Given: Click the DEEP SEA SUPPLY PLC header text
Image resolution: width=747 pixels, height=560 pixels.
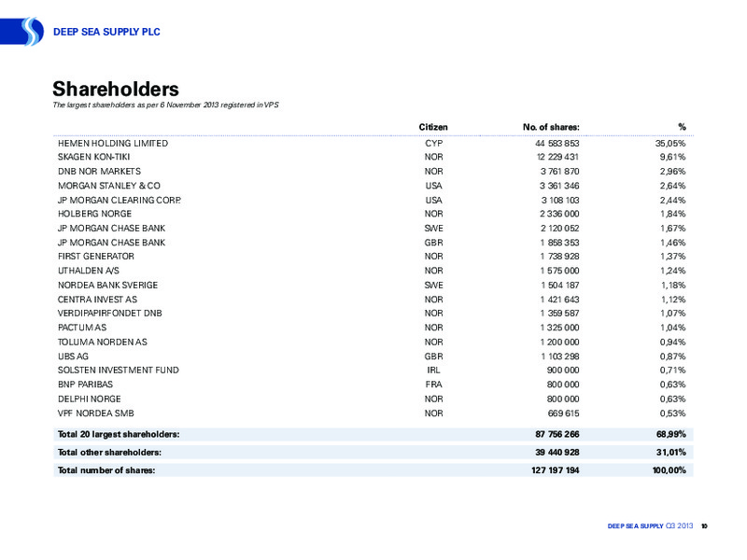Looking at the screenshot, I should [x=106, y=32].
